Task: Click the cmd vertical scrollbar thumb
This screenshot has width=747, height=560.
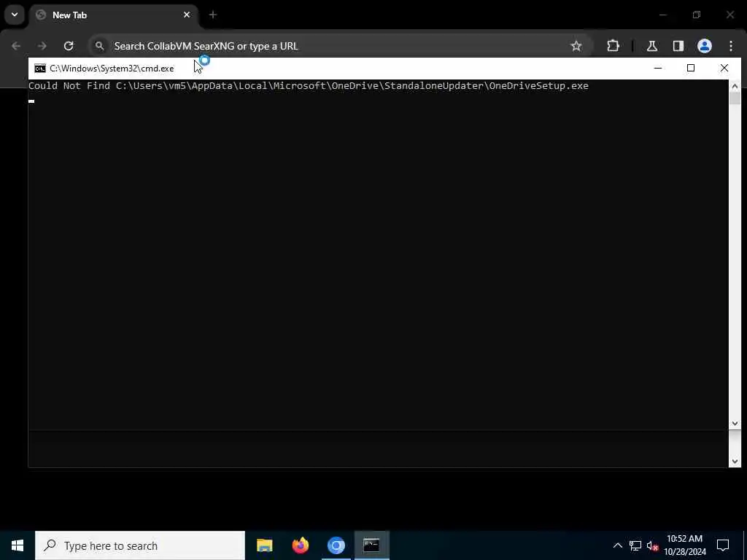Action: 735,98
